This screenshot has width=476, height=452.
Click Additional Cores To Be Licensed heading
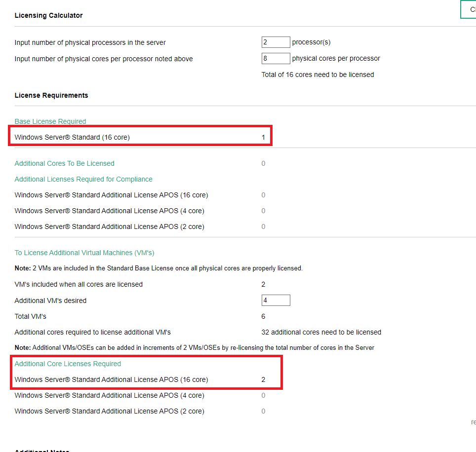[x=64, y=163]
